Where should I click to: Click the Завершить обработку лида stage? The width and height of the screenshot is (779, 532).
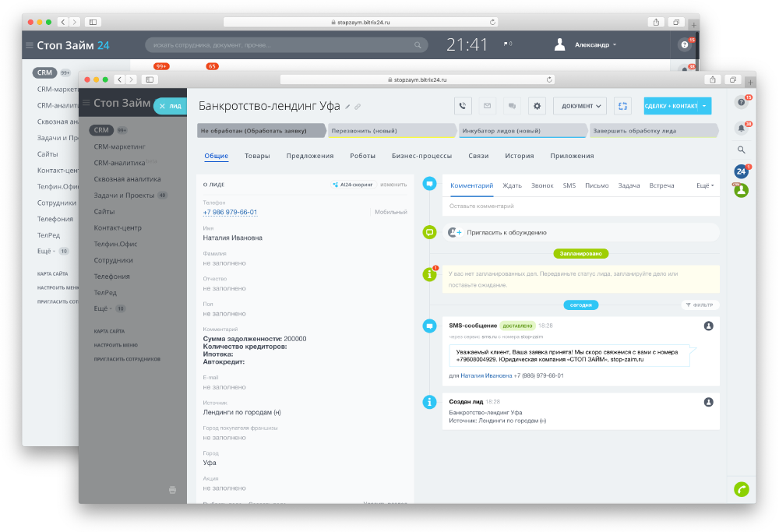pyautogui.click(x=654, y=131)
